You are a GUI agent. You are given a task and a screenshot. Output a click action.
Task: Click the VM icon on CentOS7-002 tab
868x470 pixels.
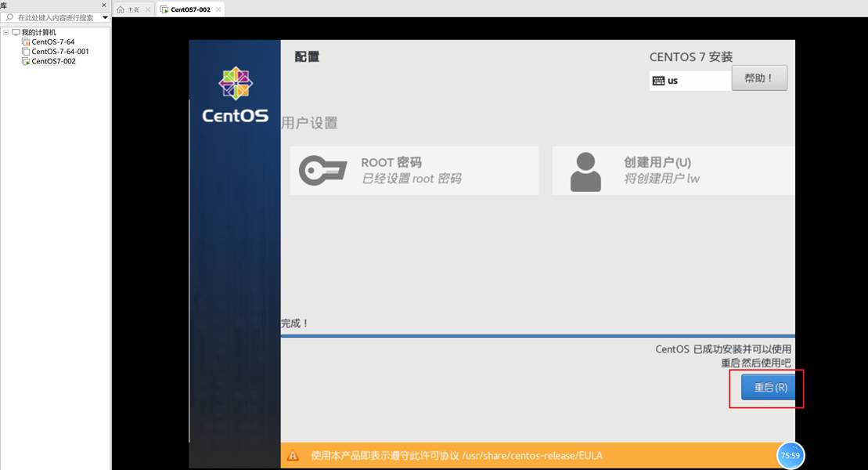coord(164,9)
